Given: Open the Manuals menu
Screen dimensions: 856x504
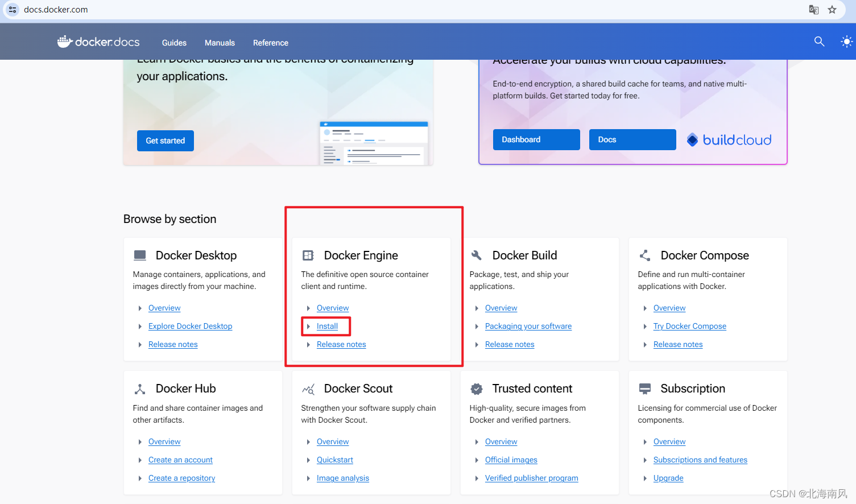Looking at the screenshot, I should (220, 43).
